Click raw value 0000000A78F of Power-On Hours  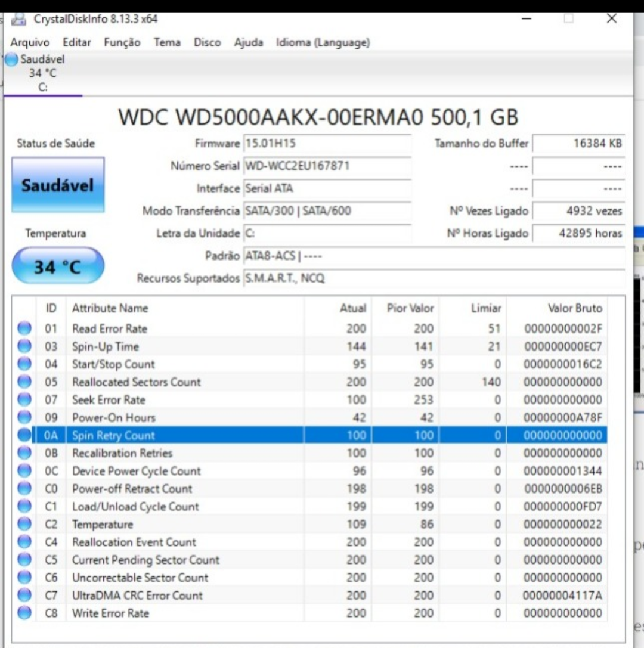tap(562, 417)
